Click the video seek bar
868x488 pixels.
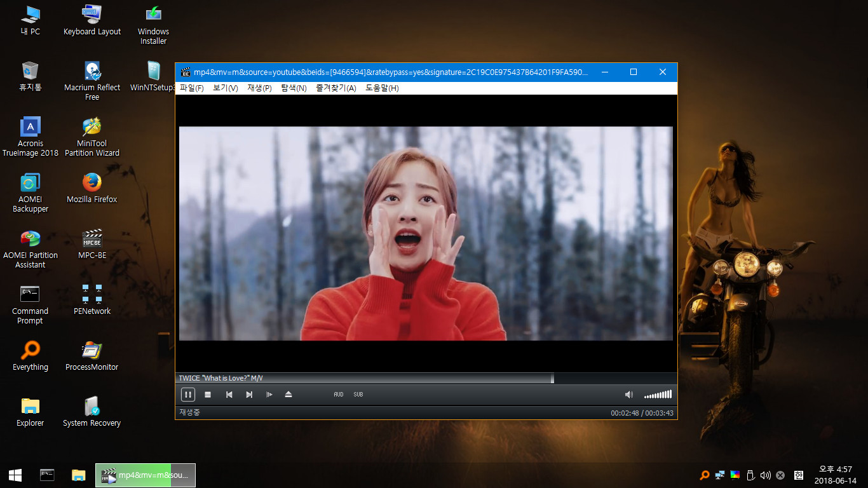click(426, 378)
